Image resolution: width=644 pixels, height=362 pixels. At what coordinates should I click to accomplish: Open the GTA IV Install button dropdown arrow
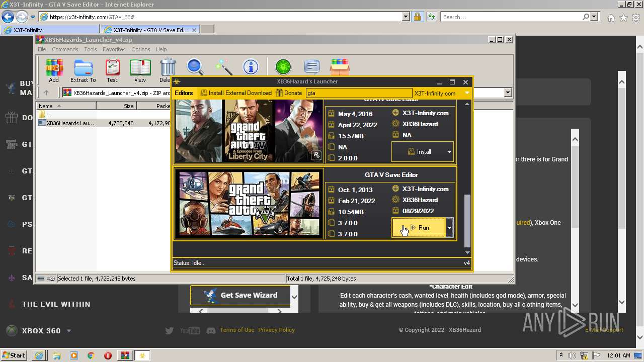[449, 152]
